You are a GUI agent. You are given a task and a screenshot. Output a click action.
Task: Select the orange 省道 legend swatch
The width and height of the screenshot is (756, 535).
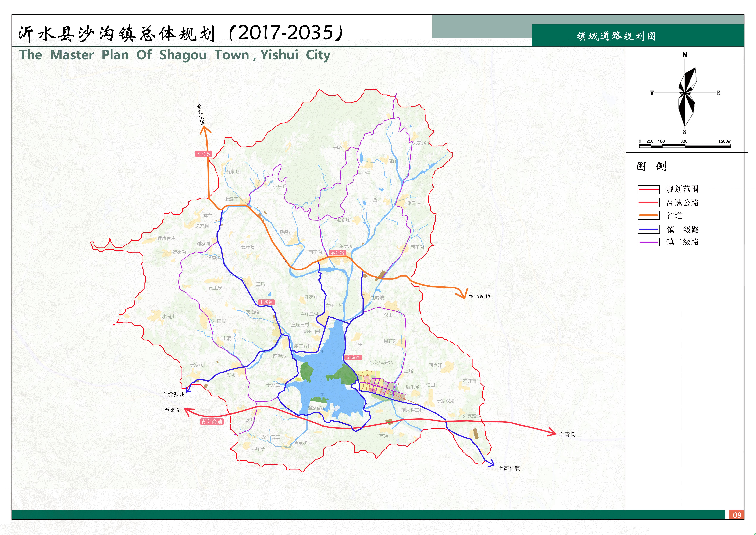[x=648, y=215]
